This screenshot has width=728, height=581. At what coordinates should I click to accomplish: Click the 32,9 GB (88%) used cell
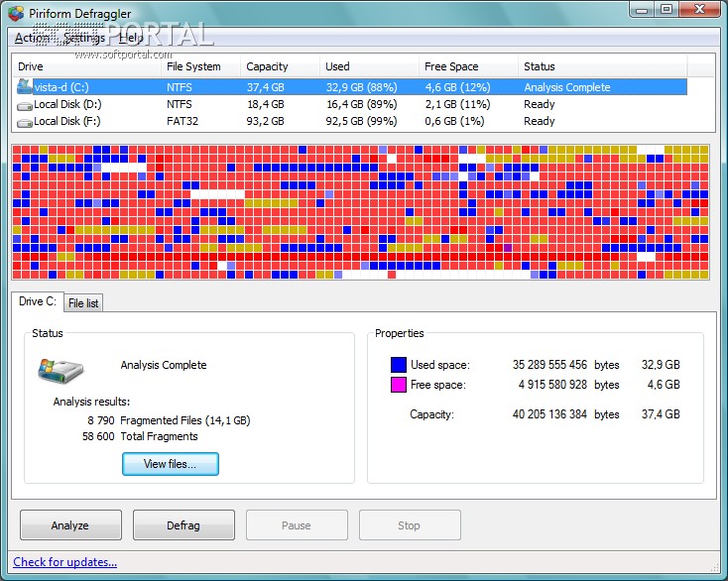pos(362,87)
